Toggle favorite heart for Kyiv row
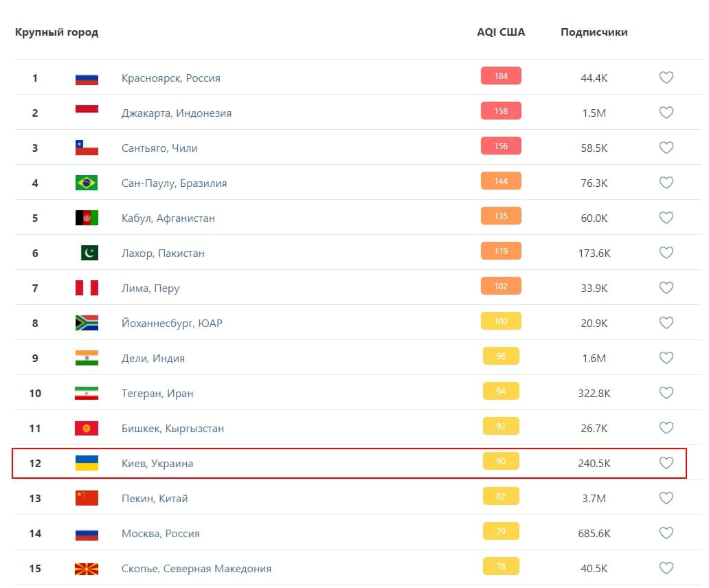 pyautogui.click(x=666, y=463)
